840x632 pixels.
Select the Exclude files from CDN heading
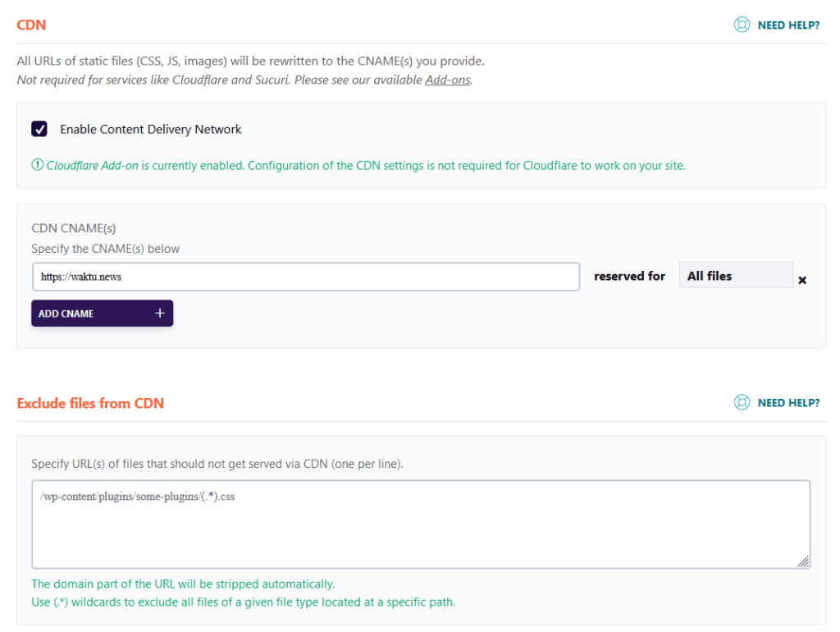tap(90, 403)
